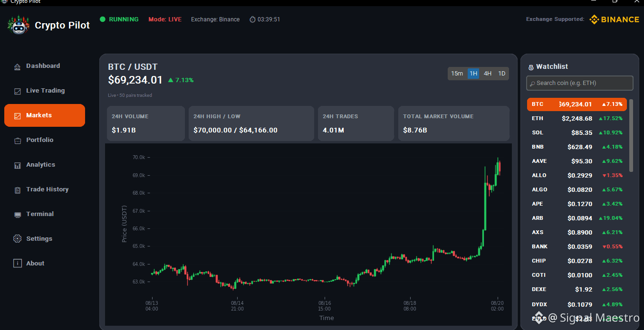This screenshot has height=330, width=644.
Task: Open Settings from sidebar
Action: tap(45, 239)
